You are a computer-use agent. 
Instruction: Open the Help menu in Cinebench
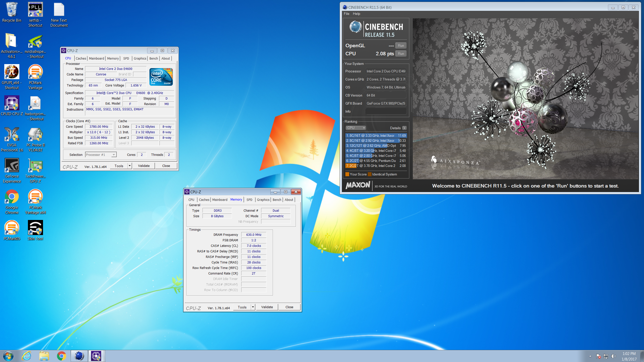click(356, 14)
